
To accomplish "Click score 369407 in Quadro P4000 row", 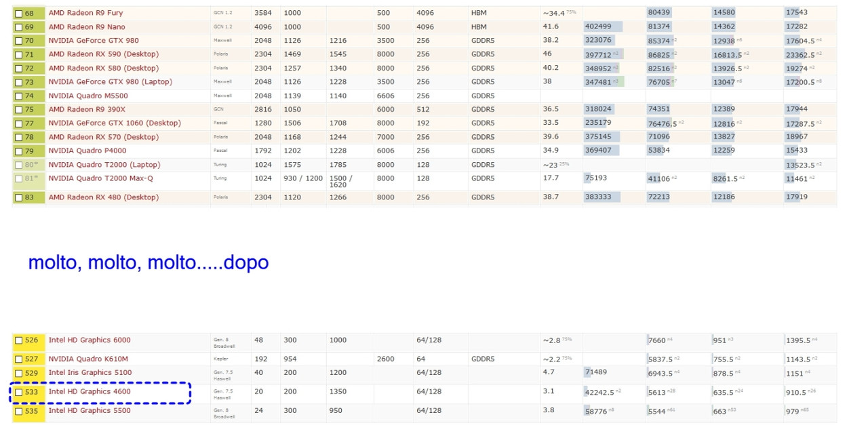I will (598, 151).
